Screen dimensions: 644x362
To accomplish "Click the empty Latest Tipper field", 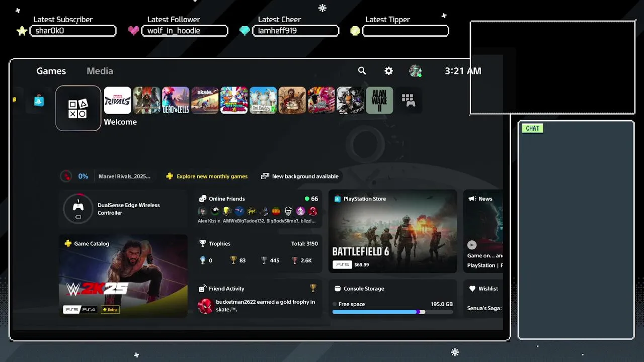I will coord(406,31).
